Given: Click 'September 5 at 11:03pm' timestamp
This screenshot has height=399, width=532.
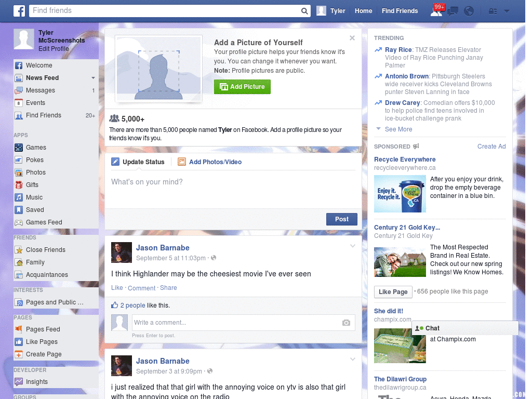Looking at the screenshot, I should 170,258.
